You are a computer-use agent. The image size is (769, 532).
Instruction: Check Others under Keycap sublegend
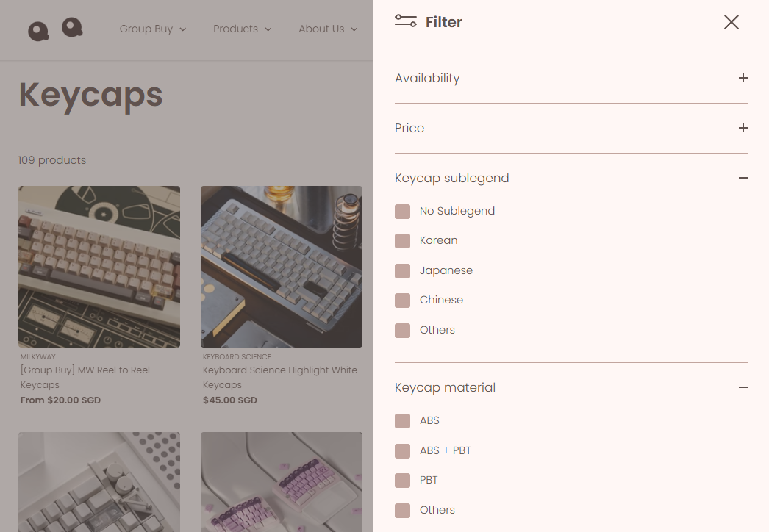click(x=402, y=330)
